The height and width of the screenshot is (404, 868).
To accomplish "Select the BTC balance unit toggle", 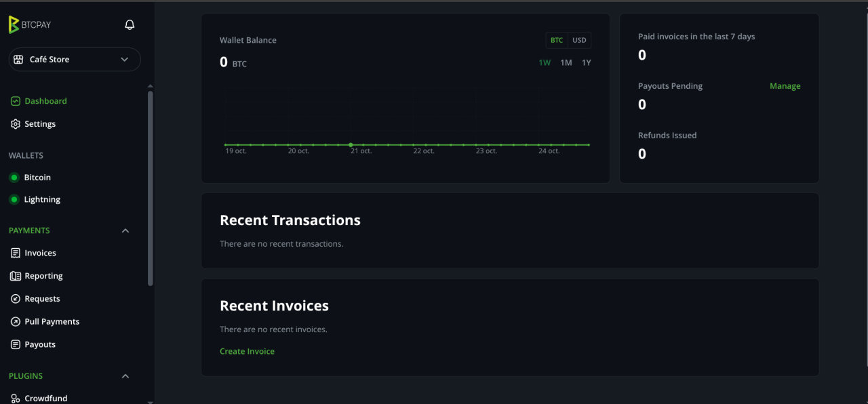I will (557, 40).
